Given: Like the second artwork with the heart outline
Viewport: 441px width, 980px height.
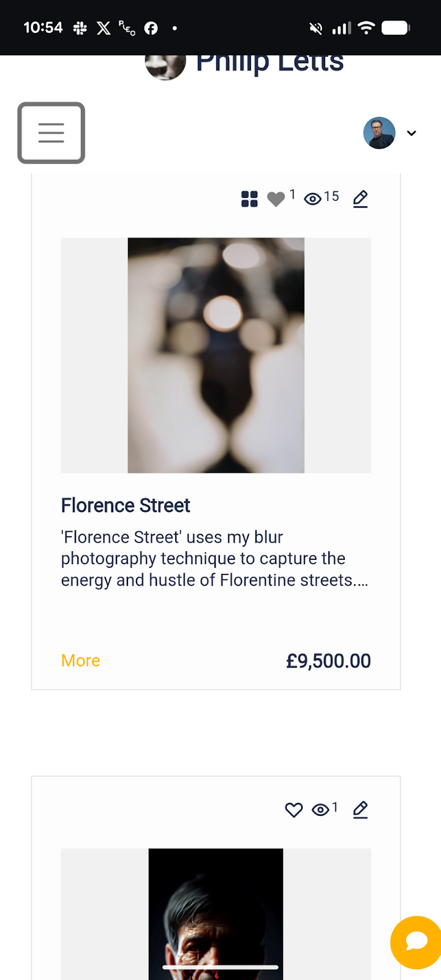Looking at the screenshot, I should [x=294, y=810].
